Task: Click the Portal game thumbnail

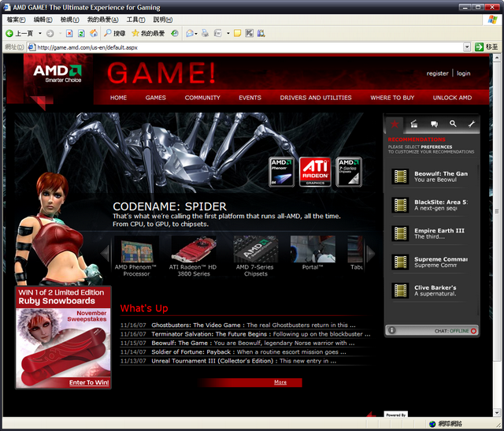Action: (313, 249)
